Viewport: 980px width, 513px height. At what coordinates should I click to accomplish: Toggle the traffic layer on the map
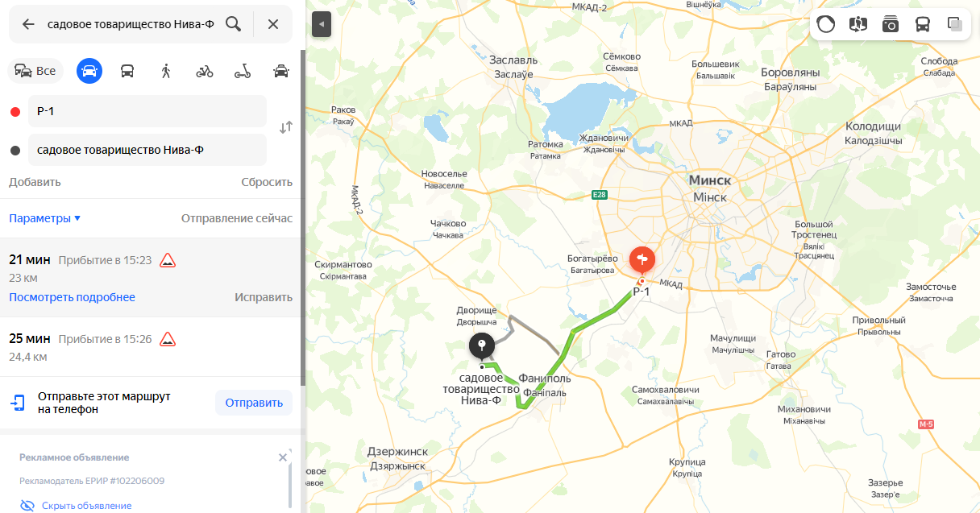pyautogui.click(x=826, y=24)
